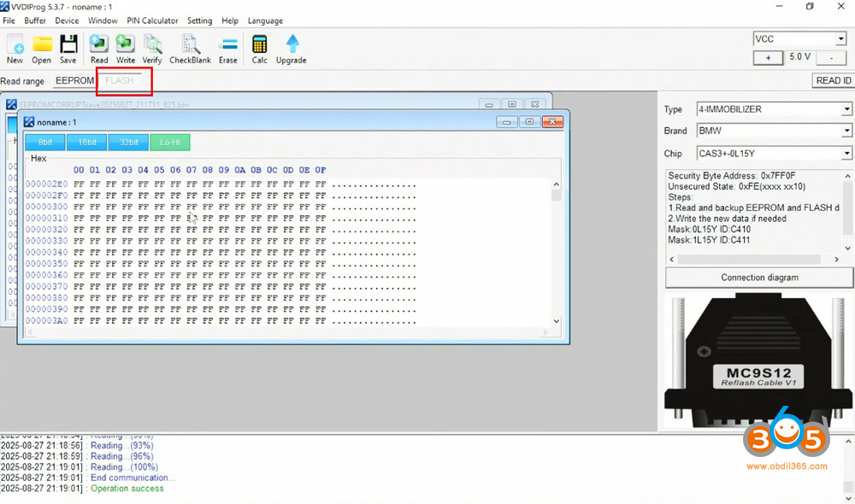The width and height of the screenshot is (855, 504).
Task: Open a file with the Open icon
Action: 42,49
